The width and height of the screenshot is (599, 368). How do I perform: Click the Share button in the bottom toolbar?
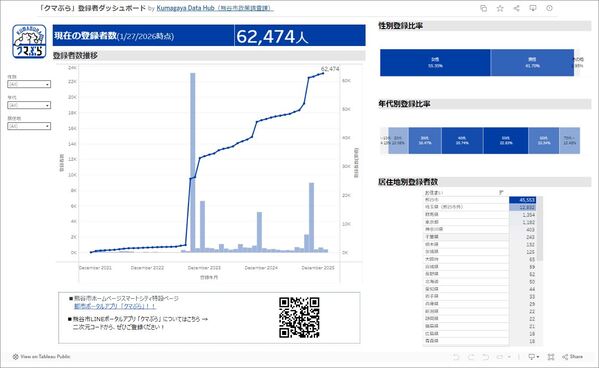(572, 357)
